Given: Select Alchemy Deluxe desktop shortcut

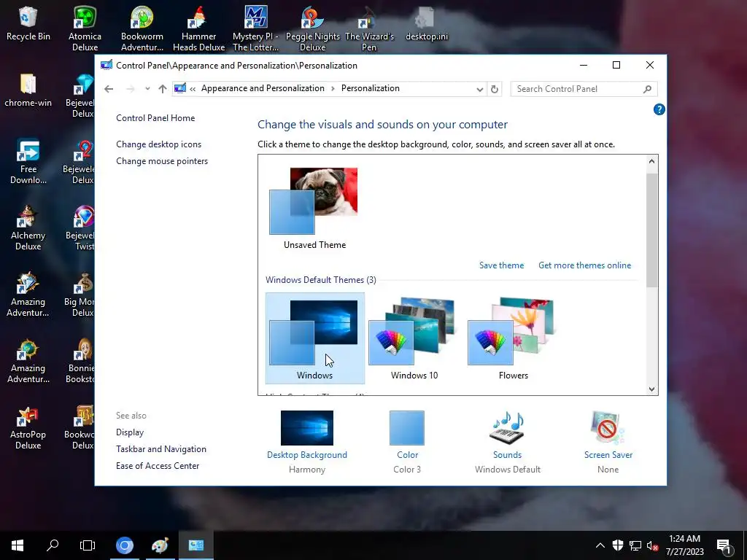Looking at the screenshot, I should coord(28,227).
